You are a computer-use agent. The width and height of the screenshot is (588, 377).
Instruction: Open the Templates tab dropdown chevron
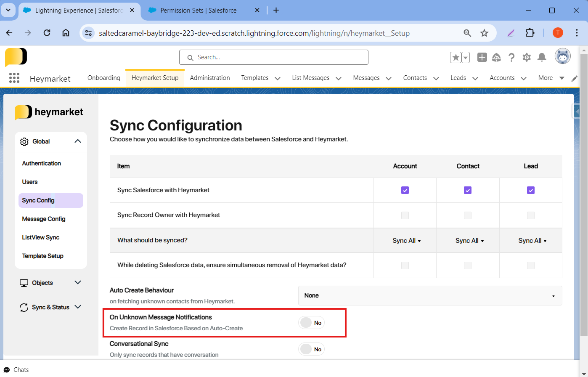[278, 78]
